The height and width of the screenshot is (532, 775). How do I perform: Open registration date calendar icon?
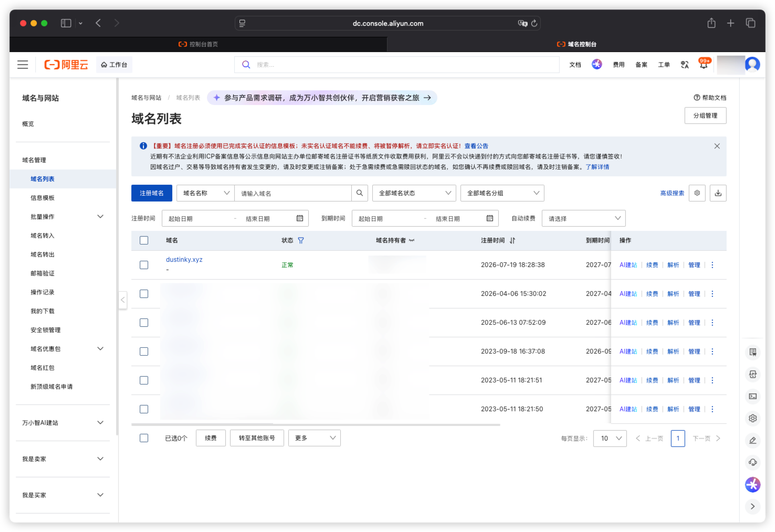tap(300, 218)
